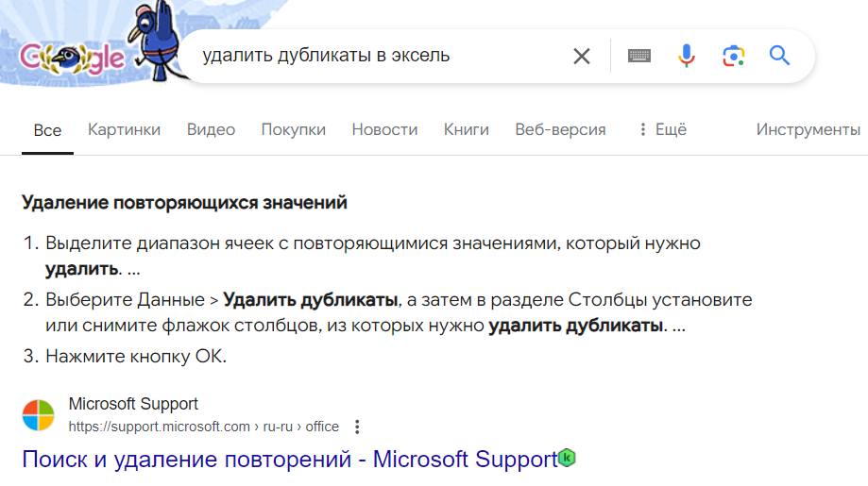Switch to Веб-версия results
The image size is (868, 486).
point(560,130)
